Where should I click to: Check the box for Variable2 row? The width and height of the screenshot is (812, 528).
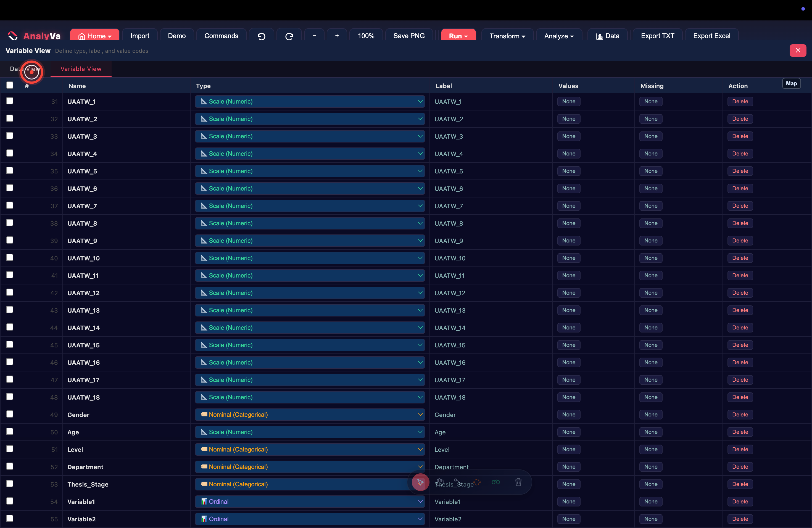coord(10,518)
